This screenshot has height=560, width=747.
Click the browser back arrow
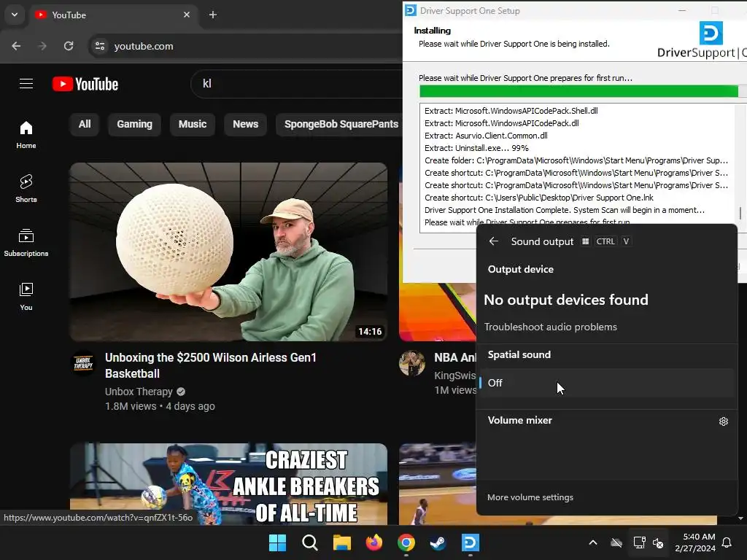(x=16, y=46)
